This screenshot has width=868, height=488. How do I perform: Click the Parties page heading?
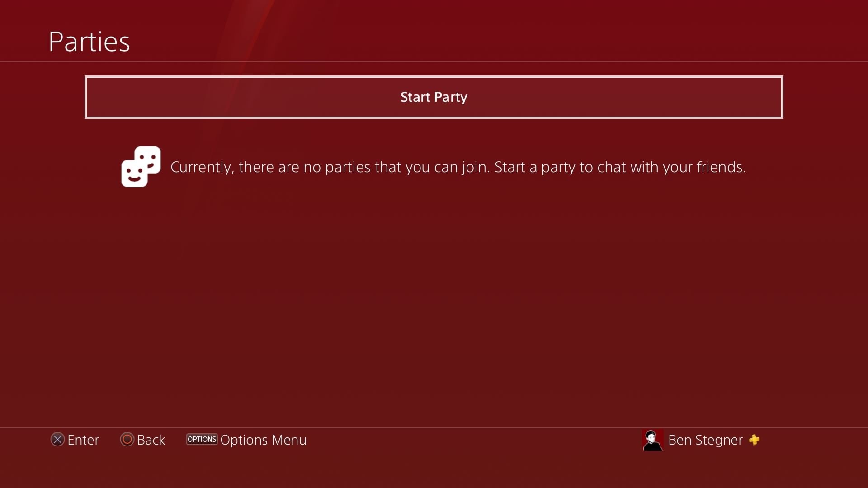[x=89, y=42]
